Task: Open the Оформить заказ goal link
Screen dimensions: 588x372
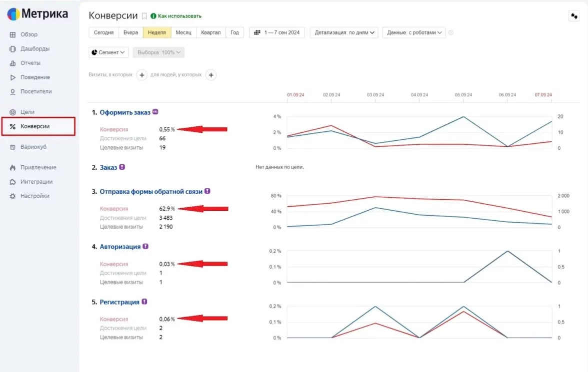Action: pos(125,112)
